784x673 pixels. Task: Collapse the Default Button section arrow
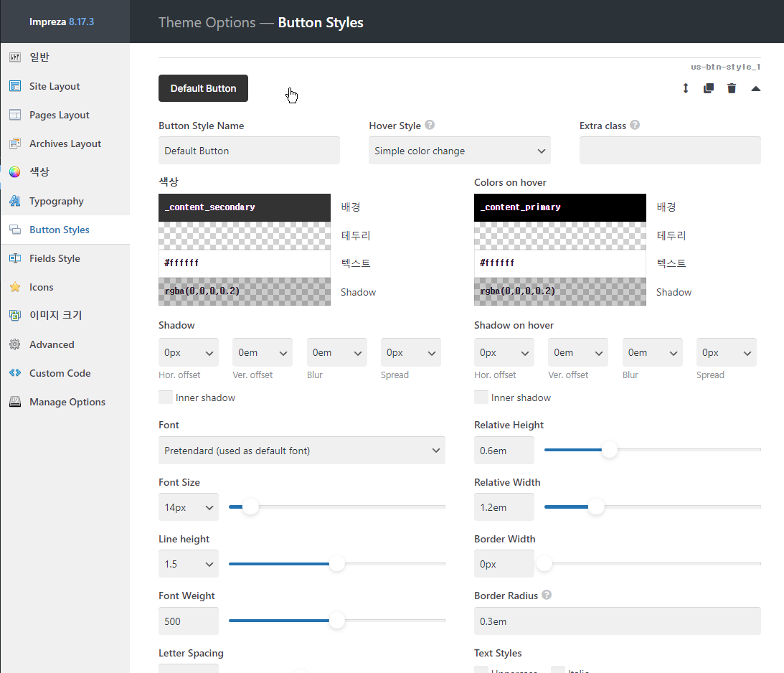point(755,88)
